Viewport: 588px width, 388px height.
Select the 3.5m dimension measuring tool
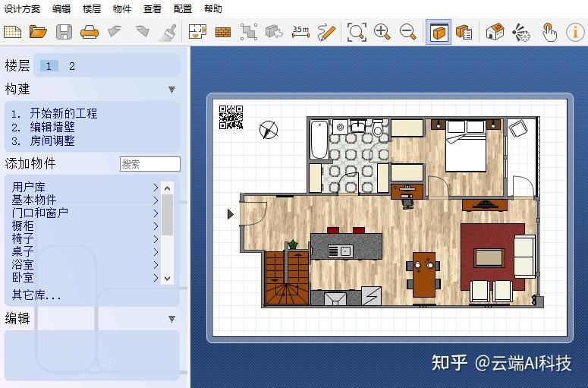pyautogui.click(x=300, y=32)
